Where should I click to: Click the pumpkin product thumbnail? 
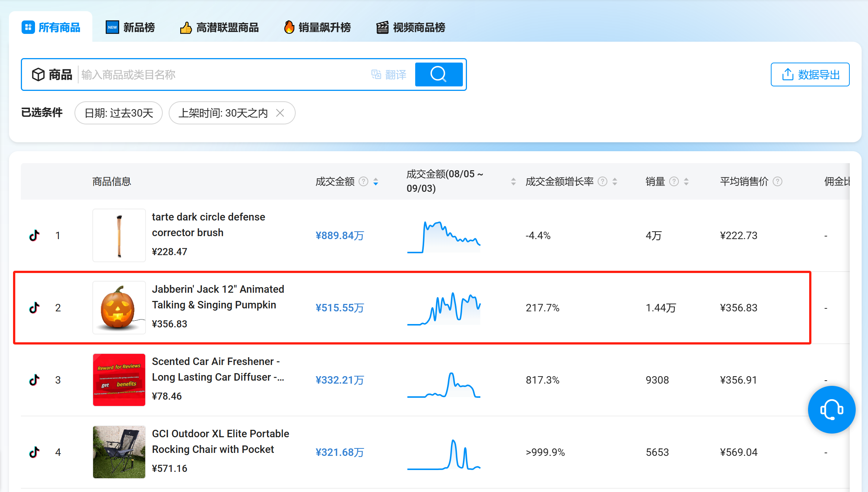[119, 307]
